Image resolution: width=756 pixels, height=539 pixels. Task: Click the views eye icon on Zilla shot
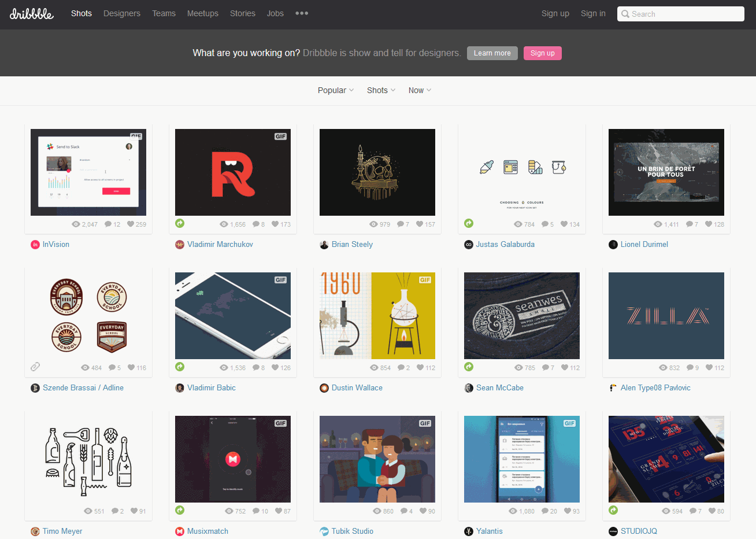pyautogui.click(x=664, y=368)
